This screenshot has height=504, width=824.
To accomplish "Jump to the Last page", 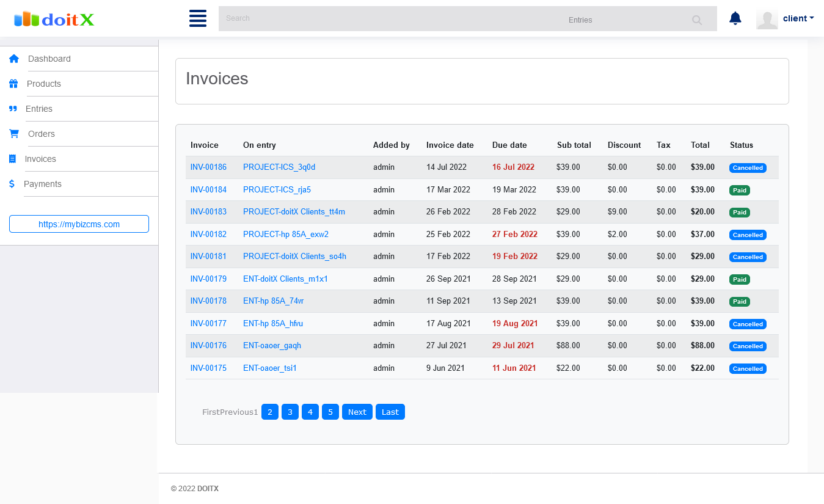I will point(390,412).
